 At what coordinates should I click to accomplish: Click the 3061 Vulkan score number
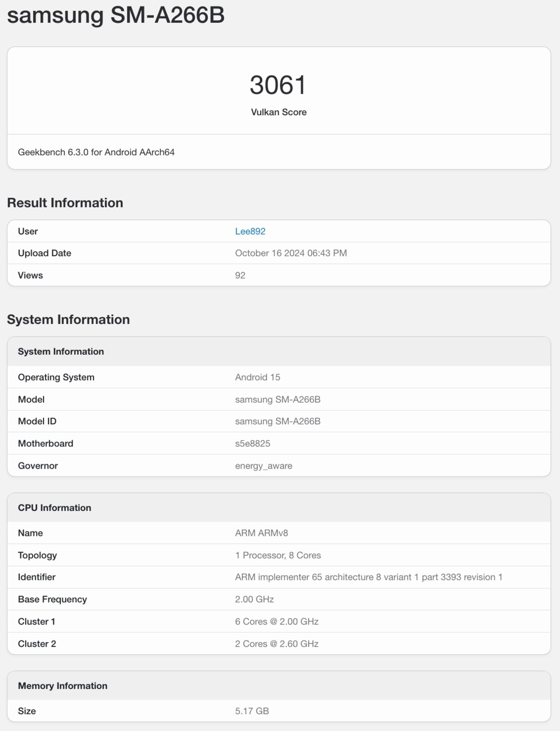pyautogui.click(x=278, y=85)
